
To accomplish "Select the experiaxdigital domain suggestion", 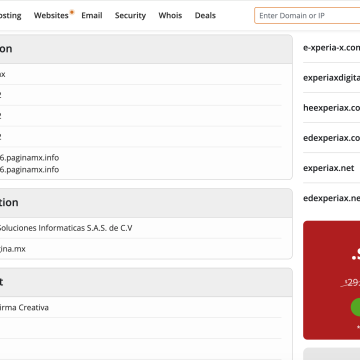I will 331,78.
